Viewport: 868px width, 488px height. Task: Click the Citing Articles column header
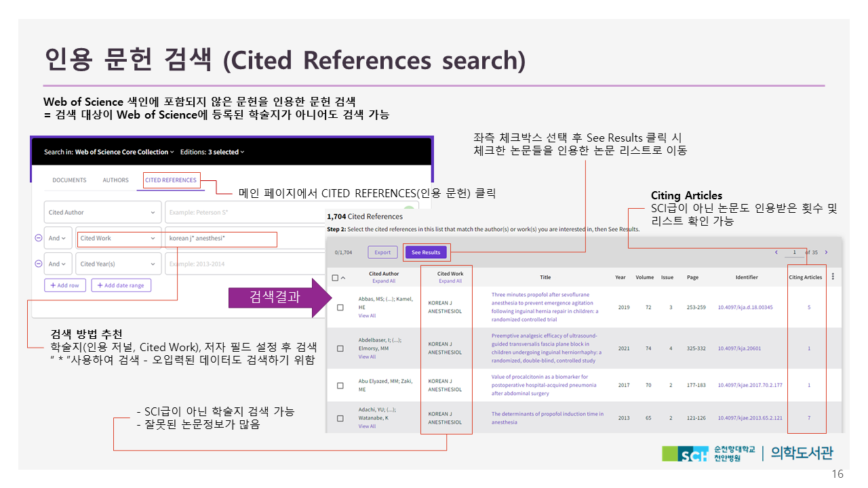click(x=805, y=277)
